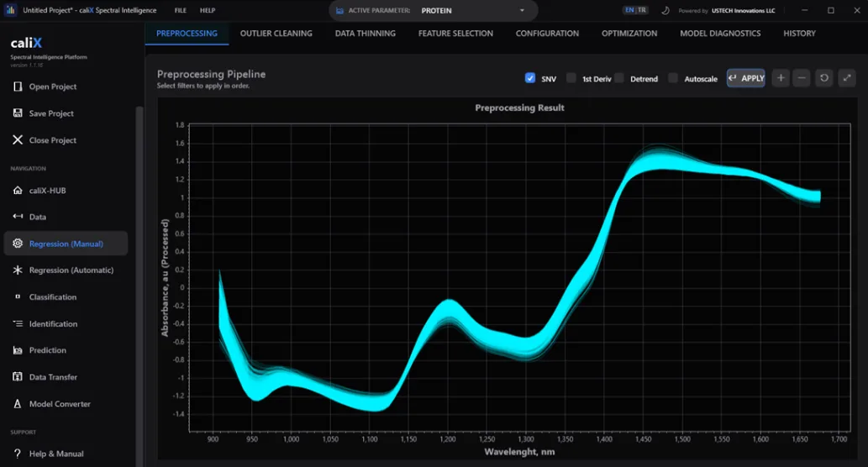
Task: Toggle the SNV checkbox
Action: (x=529, y=78)
